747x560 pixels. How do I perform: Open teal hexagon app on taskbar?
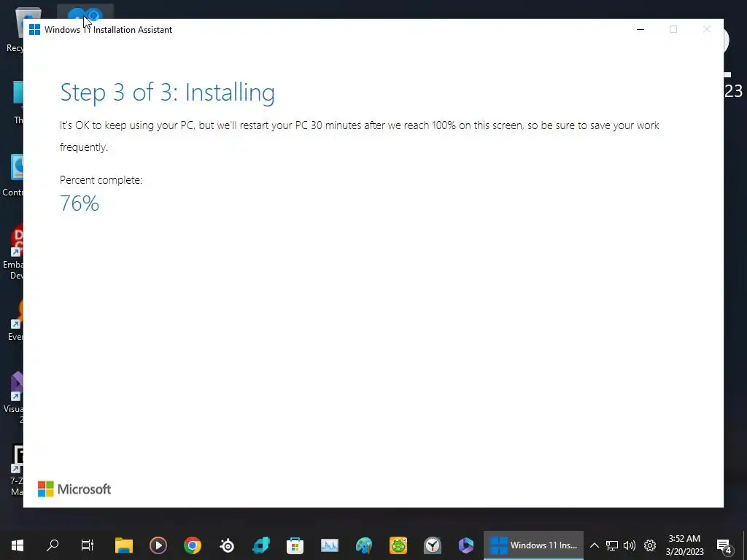point(261,545)
